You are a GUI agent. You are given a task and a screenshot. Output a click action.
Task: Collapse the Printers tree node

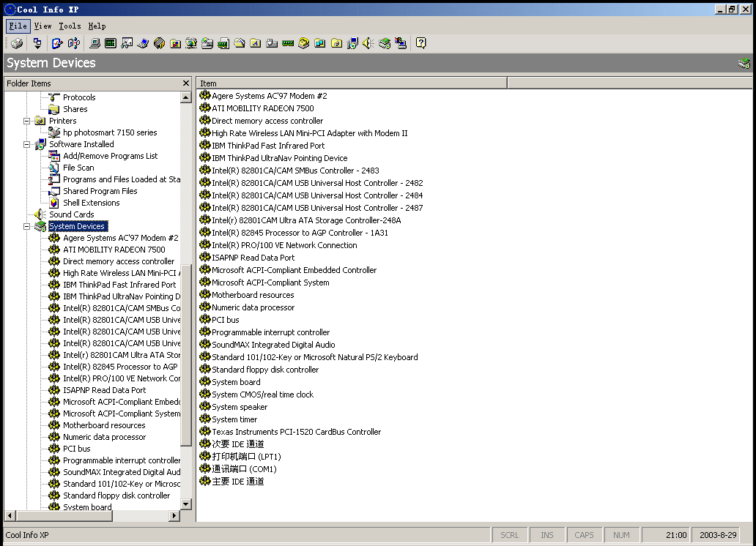[27, 121]
